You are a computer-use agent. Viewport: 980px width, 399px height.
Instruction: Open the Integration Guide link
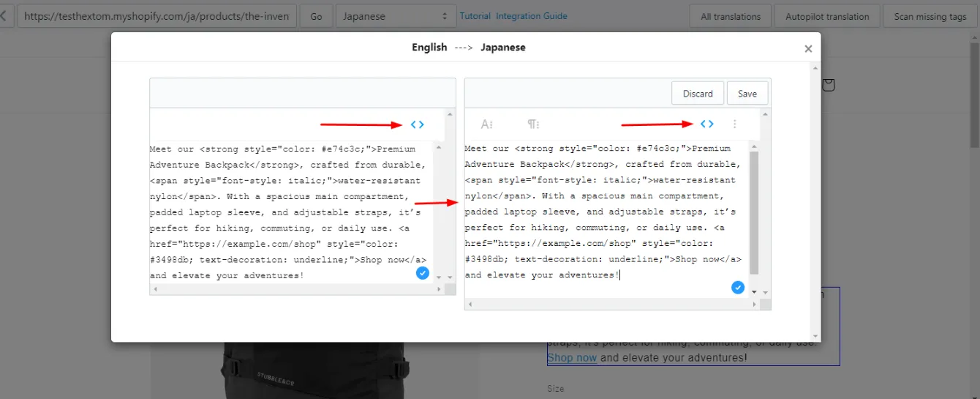532,16
